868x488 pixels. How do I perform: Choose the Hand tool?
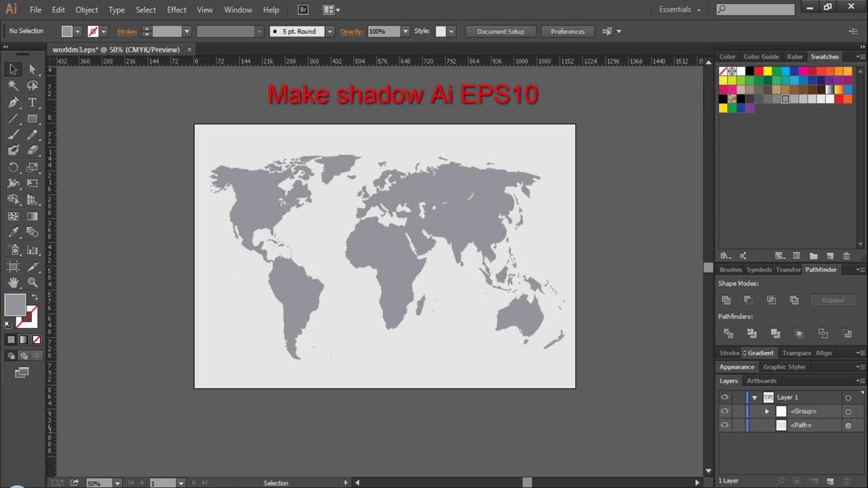(x=13, y=283)
